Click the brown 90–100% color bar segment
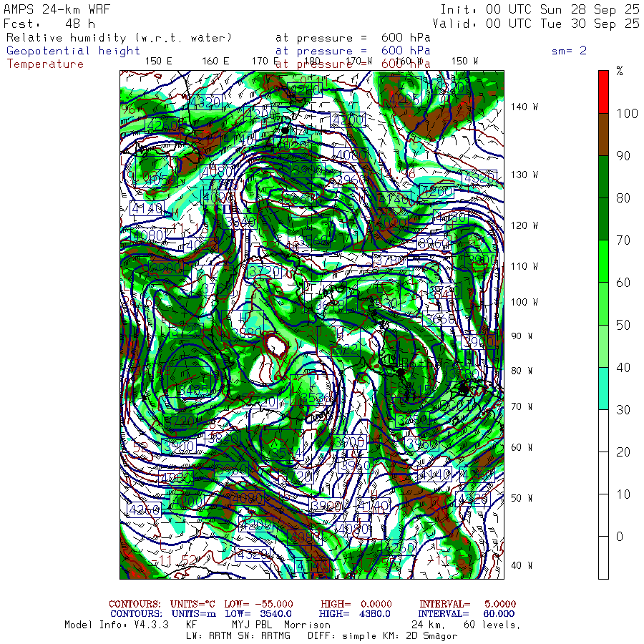Screen dimensions: 644x644 coord(603,135)
